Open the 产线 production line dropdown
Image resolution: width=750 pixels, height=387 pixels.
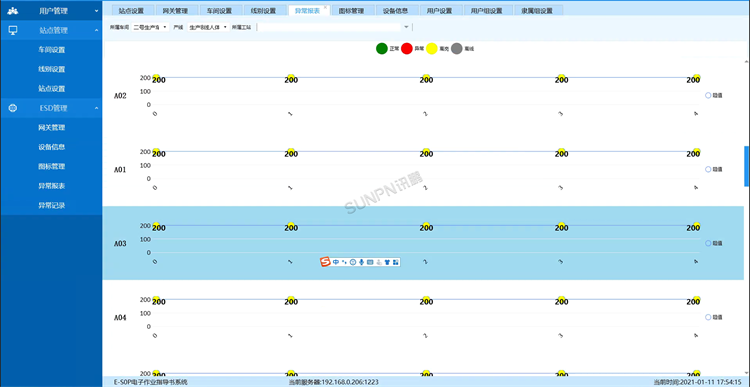pyautogui.click(x=207, y=27)
